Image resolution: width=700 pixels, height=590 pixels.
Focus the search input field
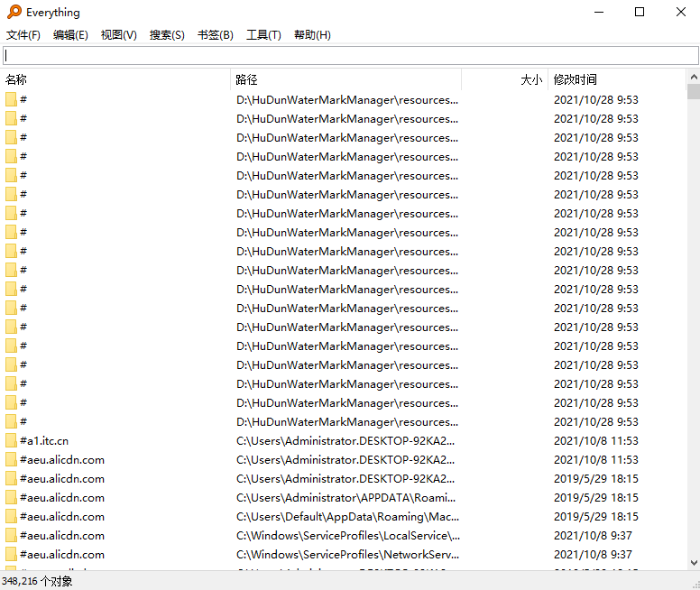click(350, 55)
